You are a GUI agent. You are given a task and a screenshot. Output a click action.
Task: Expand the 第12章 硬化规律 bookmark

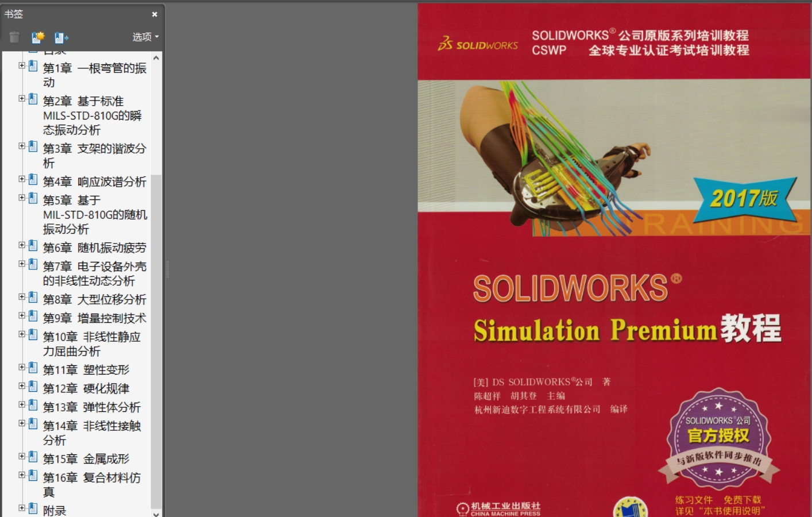22,386
